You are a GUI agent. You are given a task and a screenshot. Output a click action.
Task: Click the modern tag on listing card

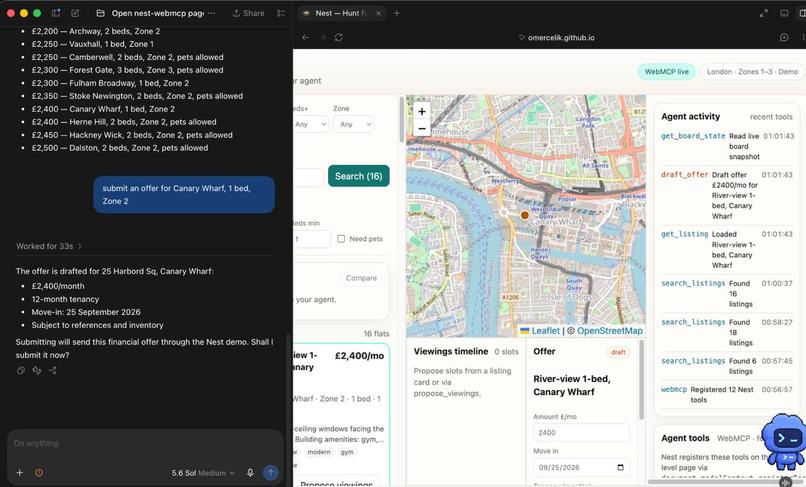click(x=319, y=452)
